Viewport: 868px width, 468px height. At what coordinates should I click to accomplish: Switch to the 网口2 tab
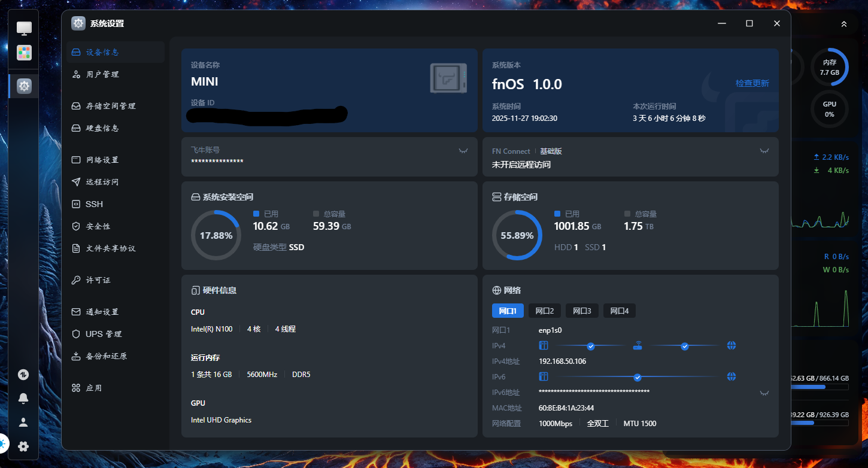coord(545,311)
